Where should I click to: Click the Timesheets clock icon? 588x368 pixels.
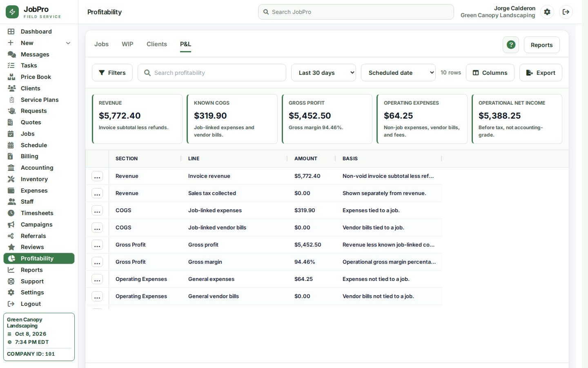coord(11,213)
